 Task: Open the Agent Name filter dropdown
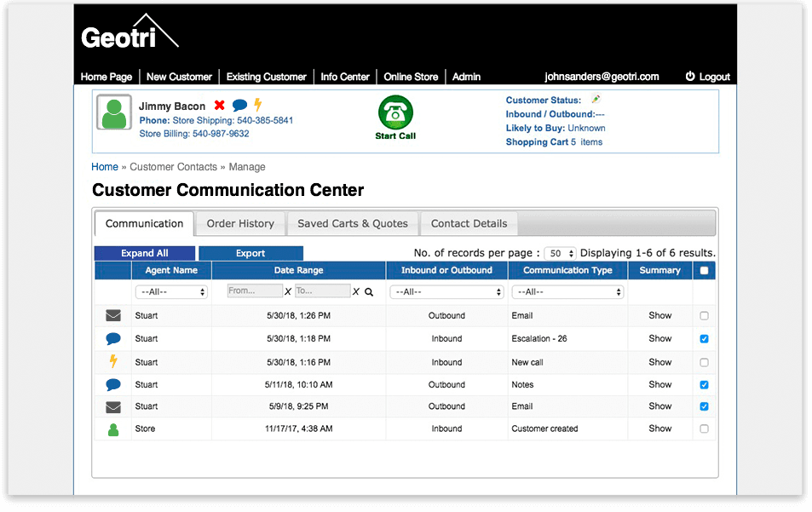[171, 292]
